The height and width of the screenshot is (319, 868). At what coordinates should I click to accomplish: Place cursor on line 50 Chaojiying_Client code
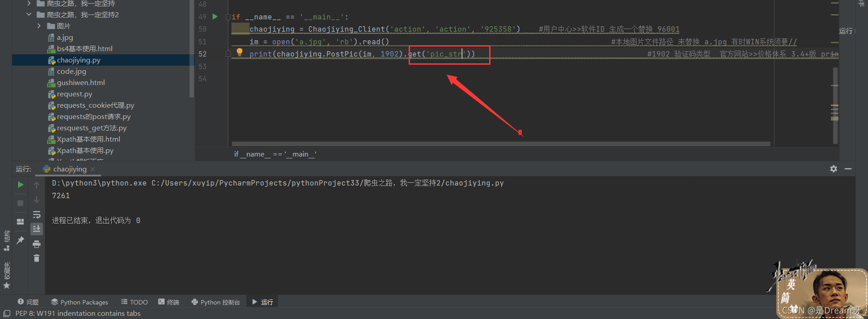[385, 29]
